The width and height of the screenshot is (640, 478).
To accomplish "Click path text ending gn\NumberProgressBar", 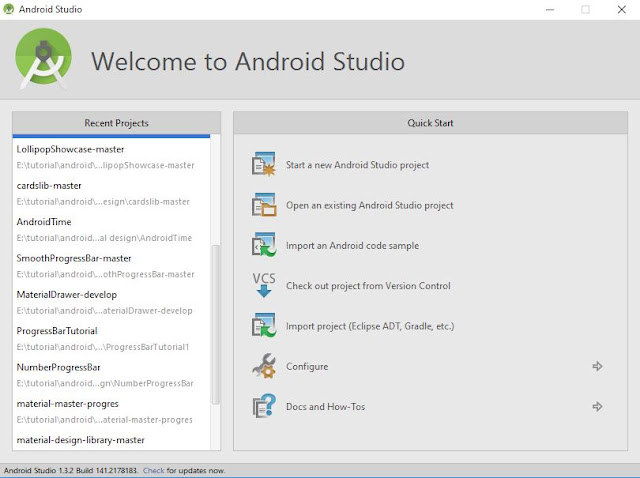I will coord(105,383).
